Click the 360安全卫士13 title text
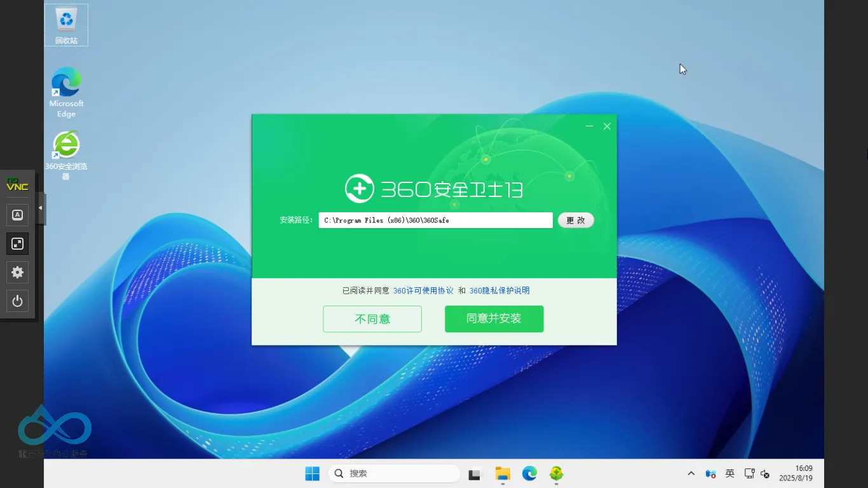 coord(452,189)
